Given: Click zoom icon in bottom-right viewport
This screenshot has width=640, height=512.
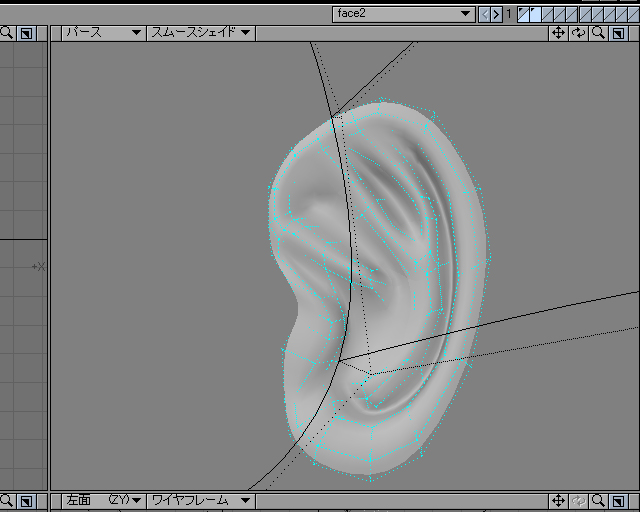Looking at the screenshot, I should point(598,500).
